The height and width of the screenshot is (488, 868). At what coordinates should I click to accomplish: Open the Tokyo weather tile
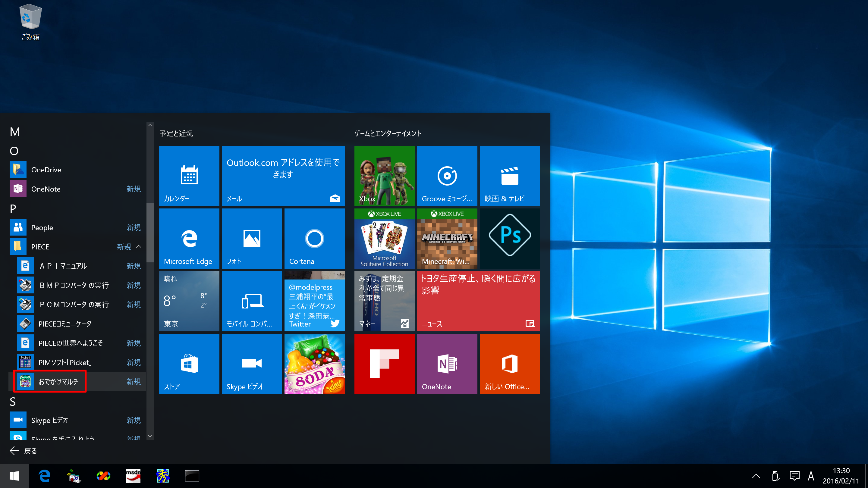point(189,301)
